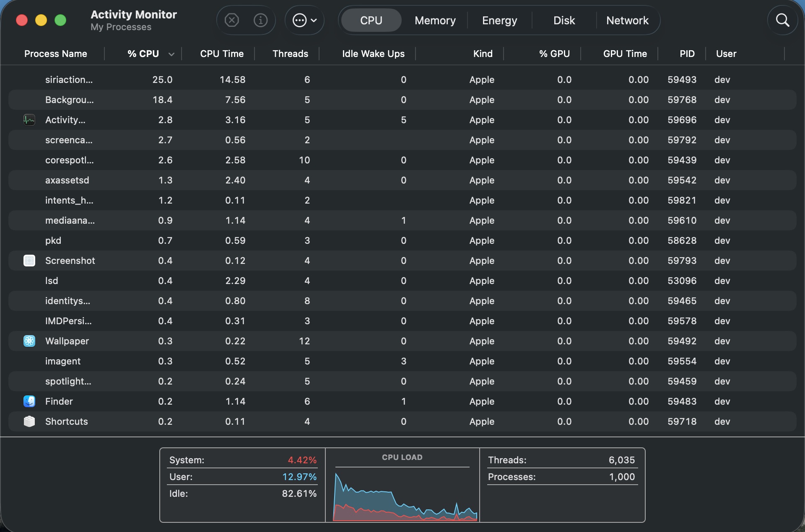
Task: Sort by Process Name column header
Action: [56, 54]
